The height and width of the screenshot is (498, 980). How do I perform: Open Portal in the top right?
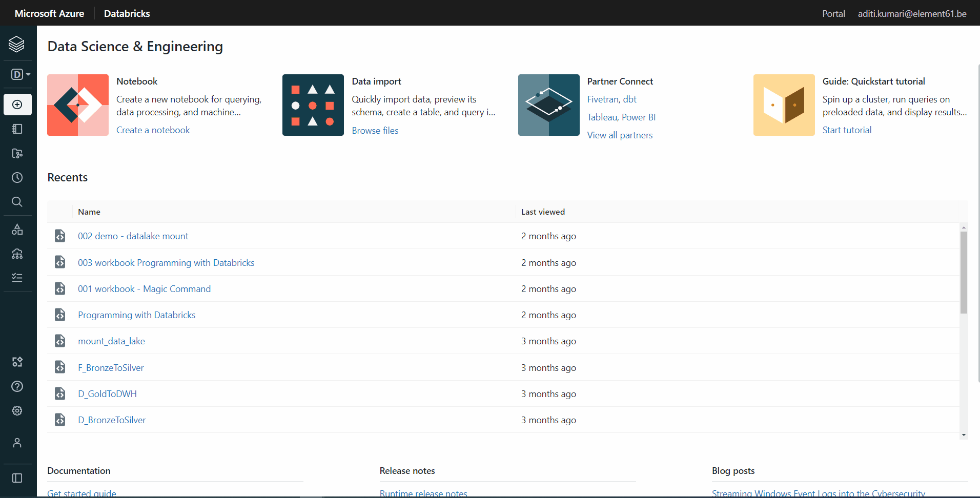click(833, 13)
